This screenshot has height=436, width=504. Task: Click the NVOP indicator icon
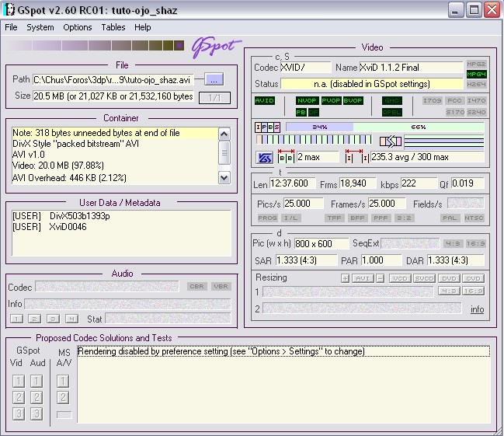[307, 101]
